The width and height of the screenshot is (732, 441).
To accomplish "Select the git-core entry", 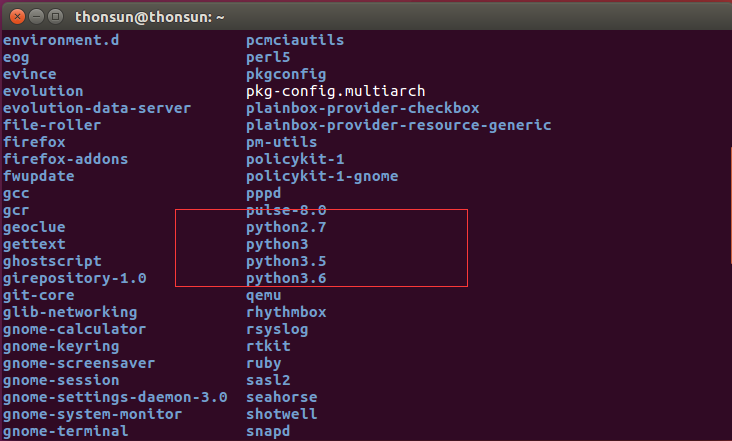I will pyautogui.click(x=38, y=295).
